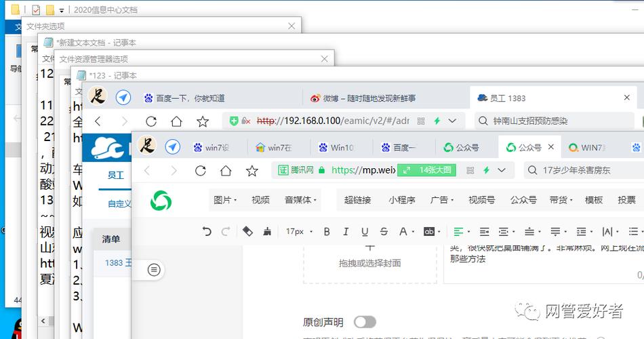The height and width of the screenshot is (339, 644).
Task: Reload the front browser page
Action: click(x=201, y=171)
